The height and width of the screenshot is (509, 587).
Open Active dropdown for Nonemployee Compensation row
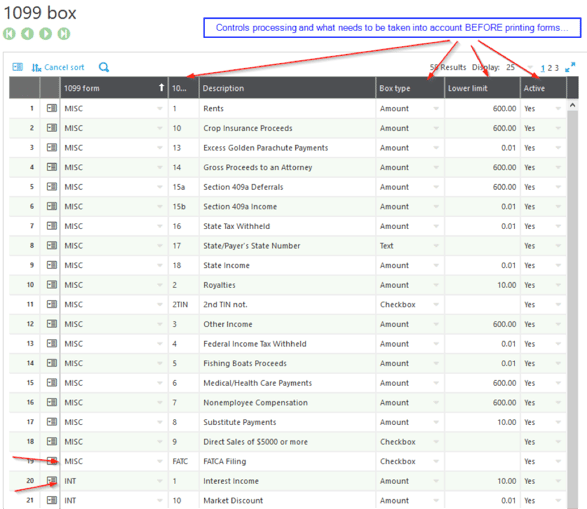(558, 402)
